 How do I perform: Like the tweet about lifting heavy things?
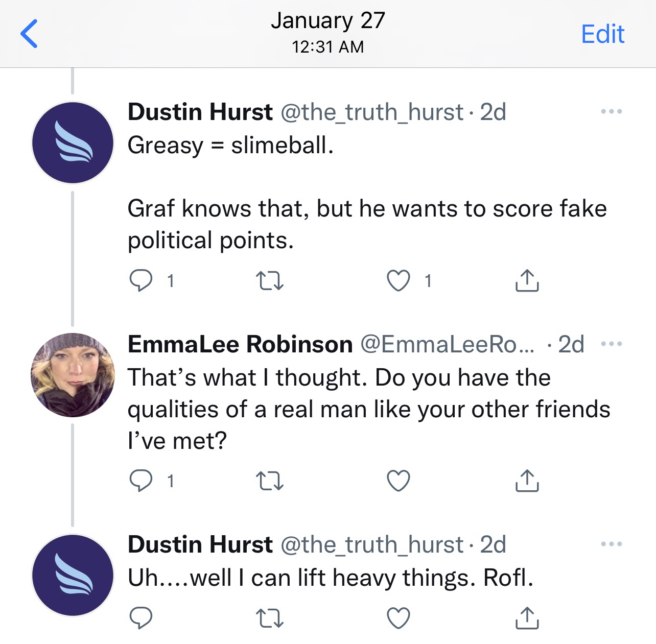pos(398,619)
